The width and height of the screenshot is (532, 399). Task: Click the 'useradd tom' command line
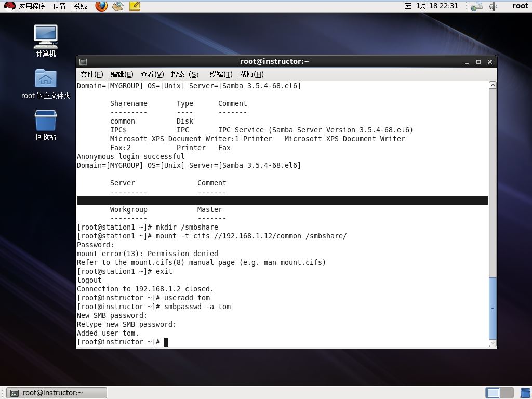143,298
